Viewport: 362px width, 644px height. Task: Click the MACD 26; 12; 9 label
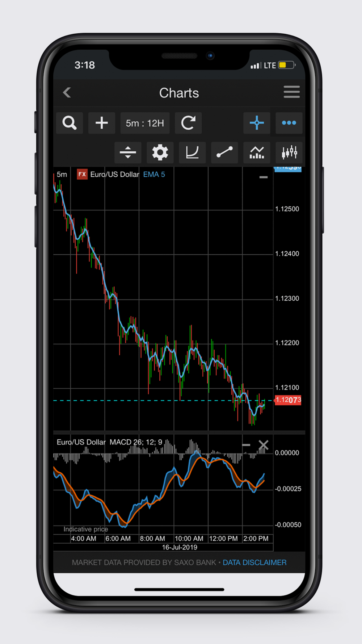[136, 442]
